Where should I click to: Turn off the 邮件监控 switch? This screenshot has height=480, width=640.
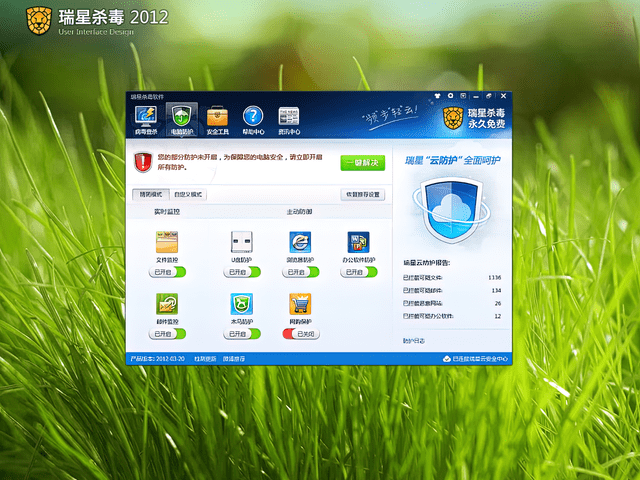(167, 334)
